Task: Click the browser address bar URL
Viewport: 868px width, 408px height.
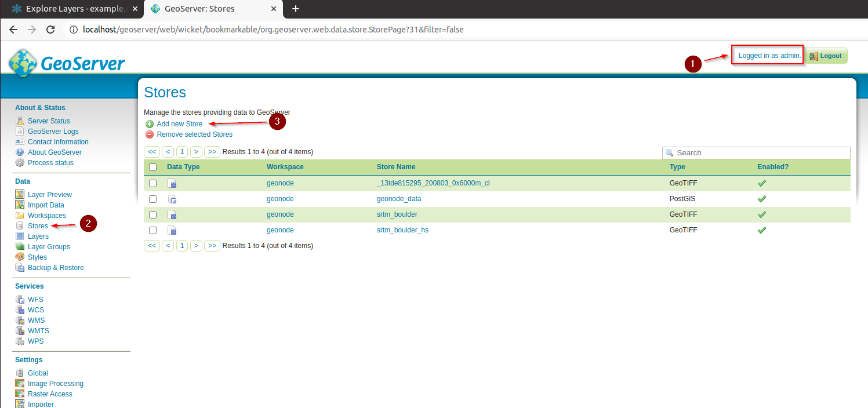Action: coord(273,30)
